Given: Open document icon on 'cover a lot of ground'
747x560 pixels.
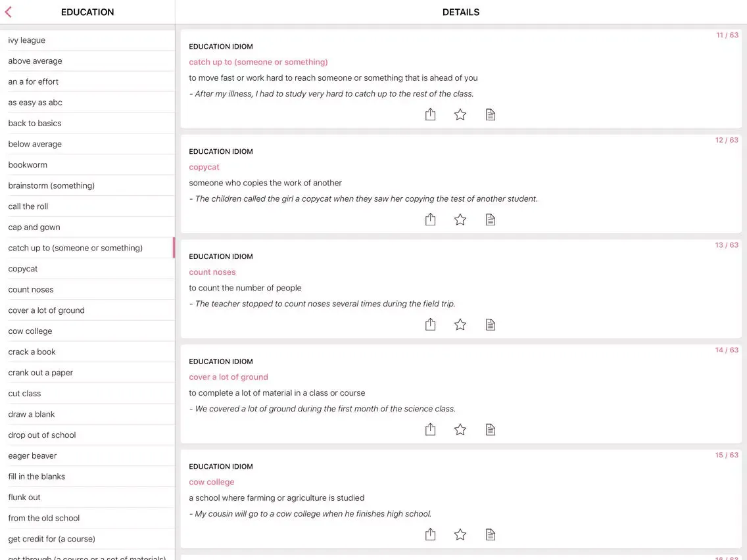Looking at the screenshot, I should 491,429.
